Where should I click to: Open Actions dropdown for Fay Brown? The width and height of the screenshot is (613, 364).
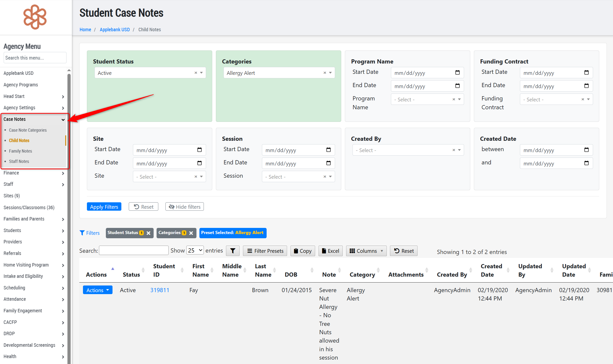[x=97, y=290]
